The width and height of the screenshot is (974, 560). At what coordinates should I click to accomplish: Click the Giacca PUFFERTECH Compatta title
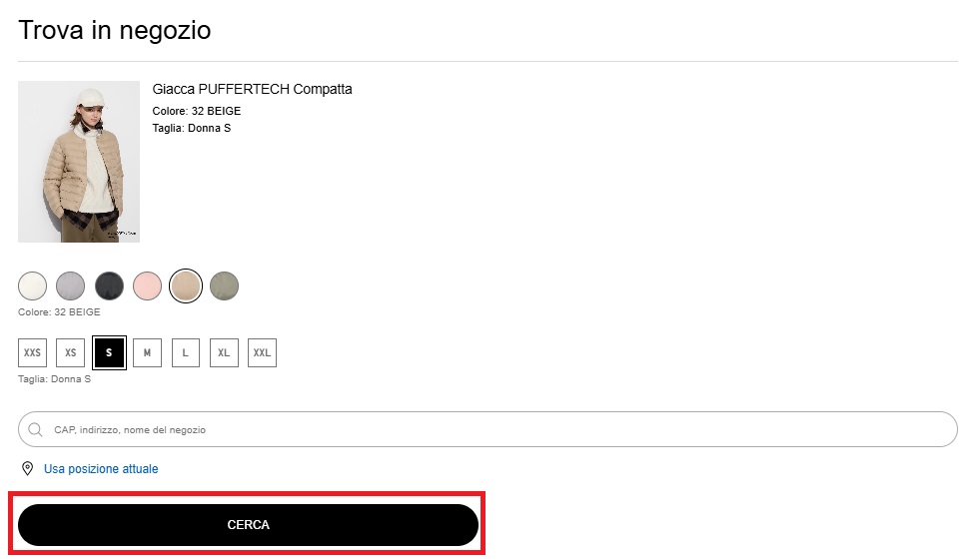[x=252, y=89]
